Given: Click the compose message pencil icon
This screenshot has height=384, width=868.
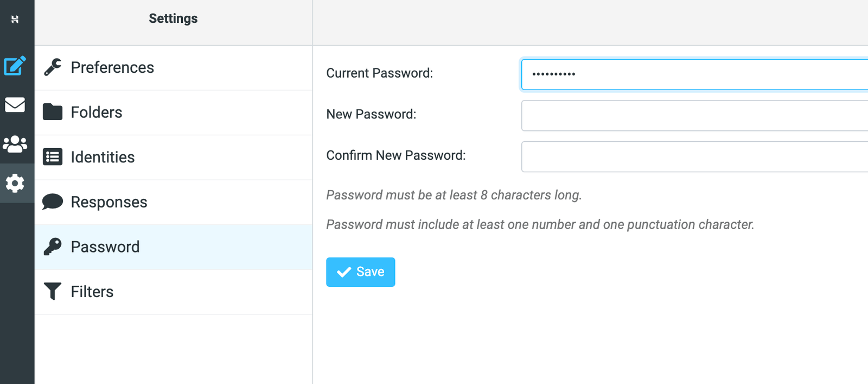Looking at the screenshot, I should (x=15, y=66).
